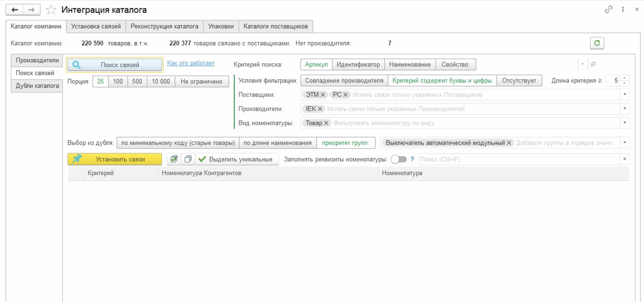644x302 pixels.
Task: Select Свойство search criterion
Action: 456,64
